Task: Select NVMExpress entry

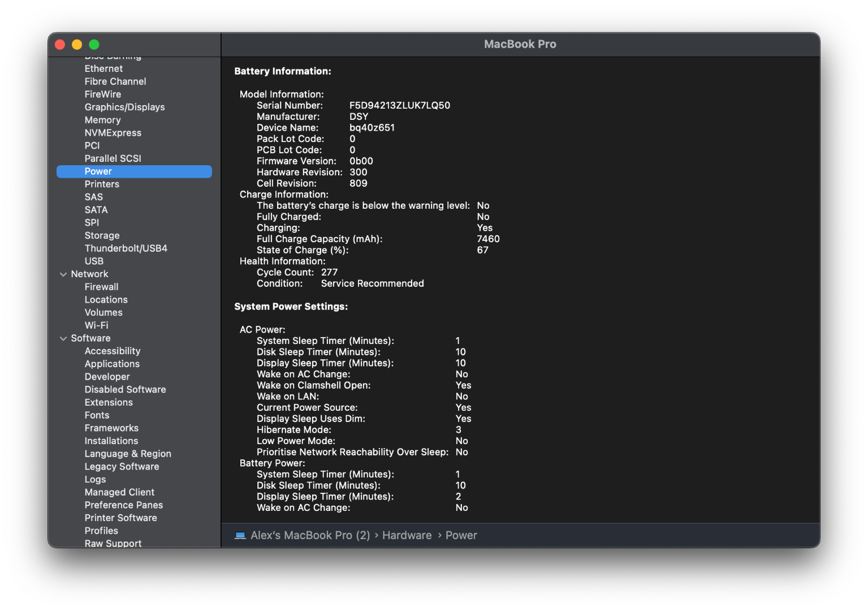Action: pyautogui.click(x=113, y=133)
